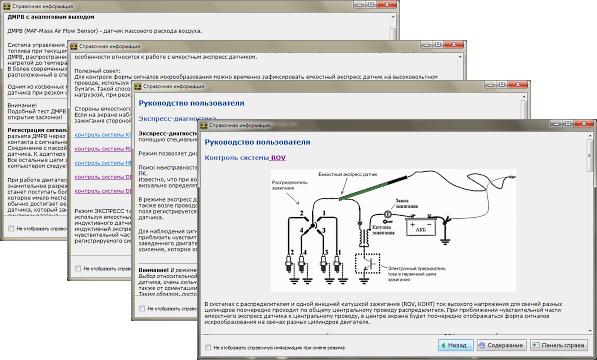Maximize the frontmost ROV help window
This screenshot has width=597, height=360.
pyautogui.click(x=567, y=124)
